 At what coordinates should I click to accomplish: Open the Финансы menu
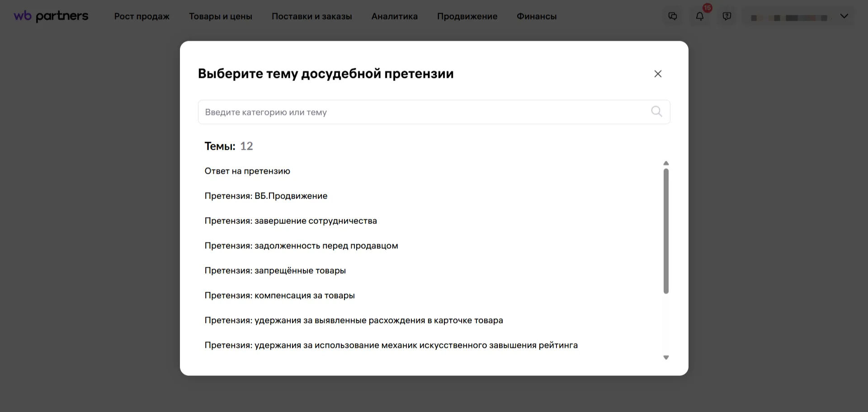(x=537, y=16)
